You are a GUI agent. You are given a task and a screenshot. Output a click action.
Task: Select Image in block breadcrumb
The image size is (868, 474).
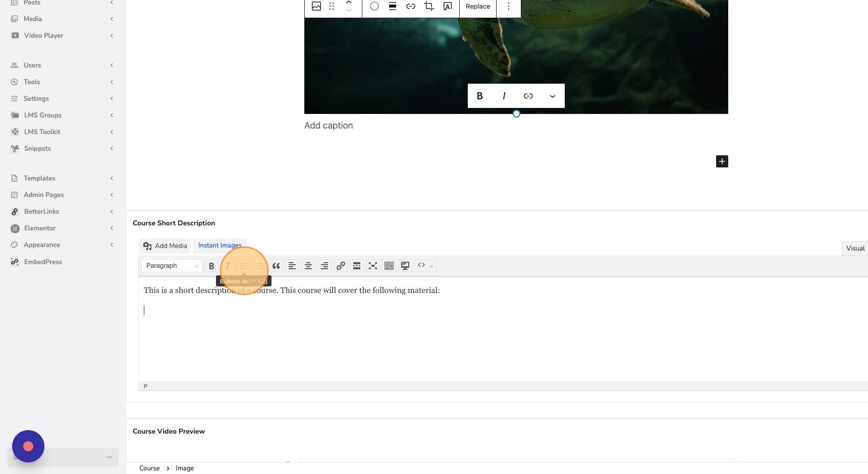point(185,468)
